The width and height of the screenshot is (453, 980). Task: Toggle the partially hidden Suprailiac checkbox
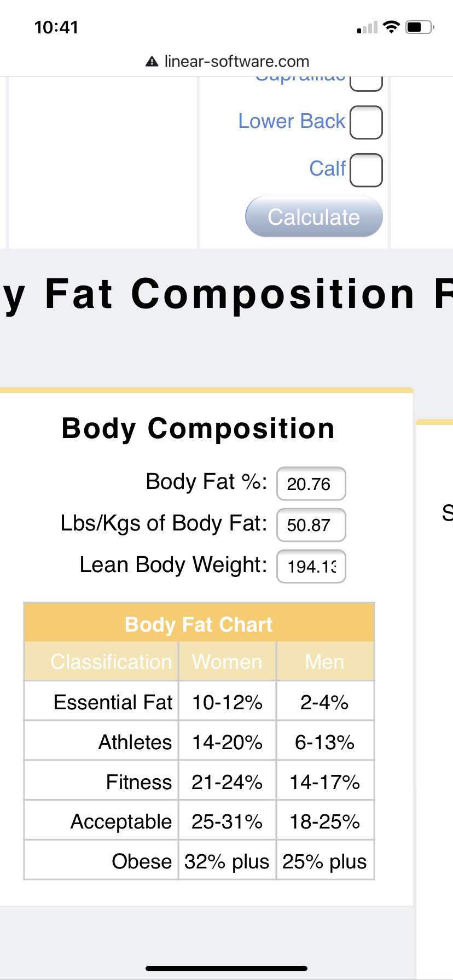[365, 83]
